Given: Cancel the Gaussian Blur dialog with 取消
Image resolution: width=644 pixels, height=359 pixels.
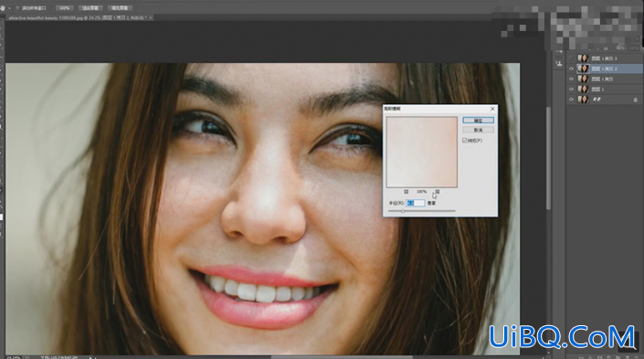Looking at the screenshot, I should pos(478,130).
